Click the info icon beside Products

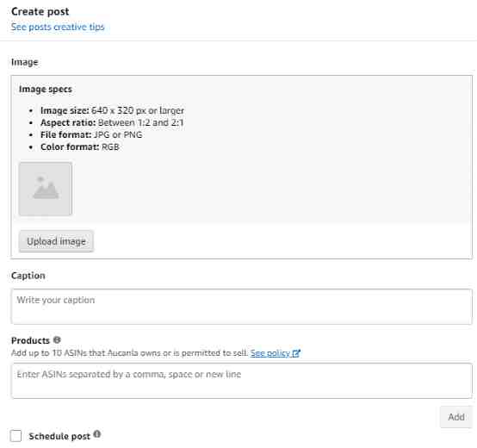tap(57, 339)
